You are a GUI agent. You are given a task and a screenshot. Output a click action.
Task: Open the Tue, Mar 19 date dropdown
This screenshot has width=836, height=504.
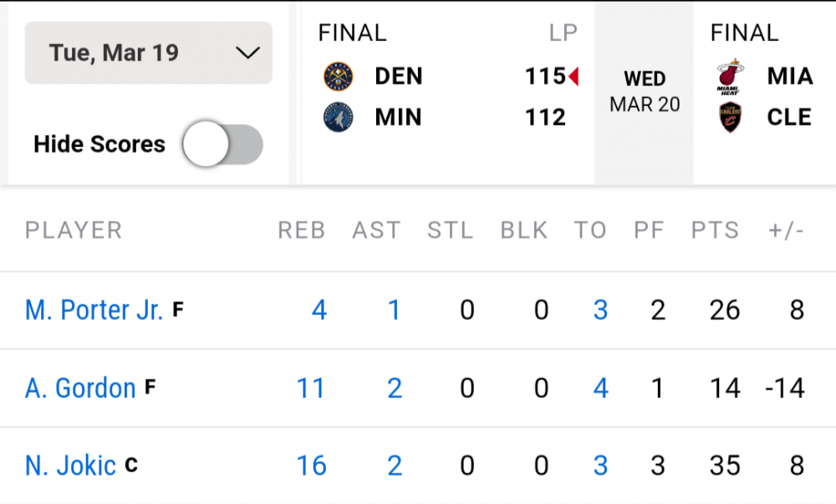(148, 53)
